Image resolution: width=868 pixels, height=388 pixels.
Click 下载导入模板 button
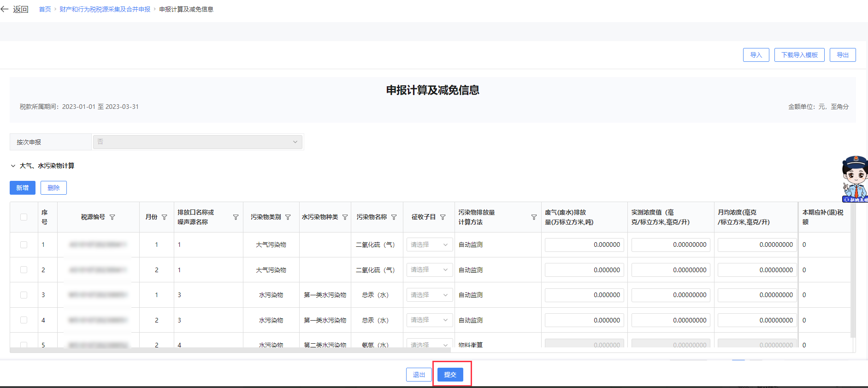[x=799, y=55]
